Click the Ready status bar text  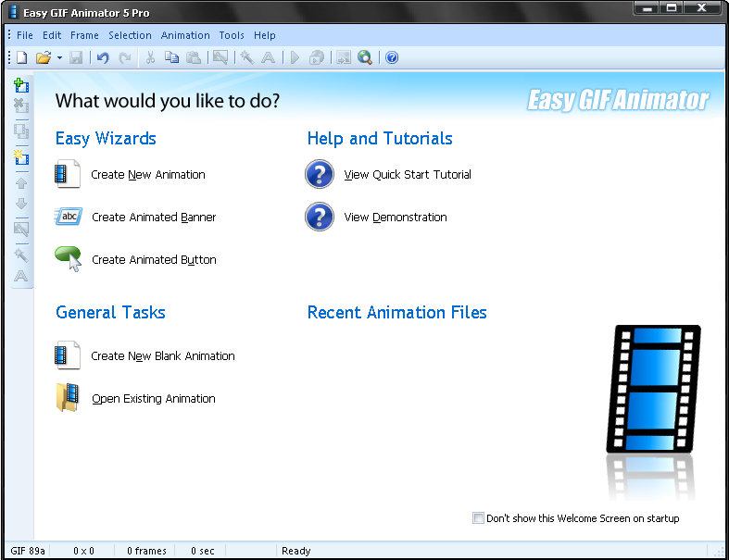click(x=295, y=551)
